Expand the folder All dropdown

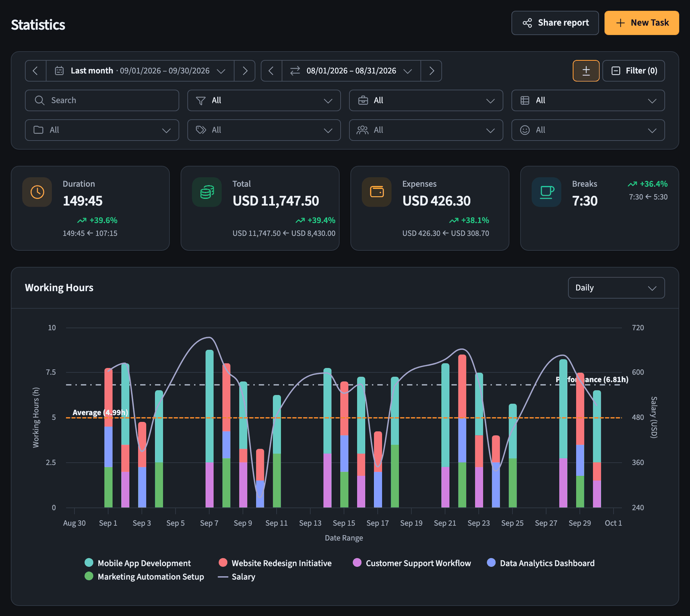[102, 130]
